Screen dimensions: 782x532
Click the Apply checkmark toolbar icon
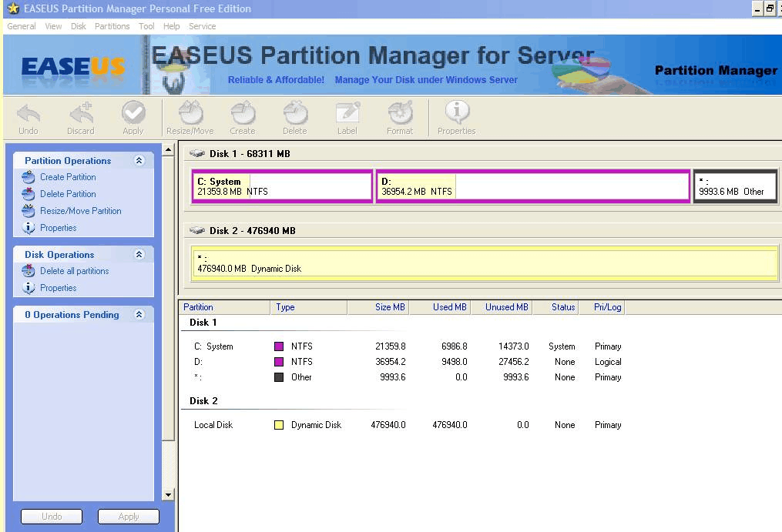[x=133, y=112]
